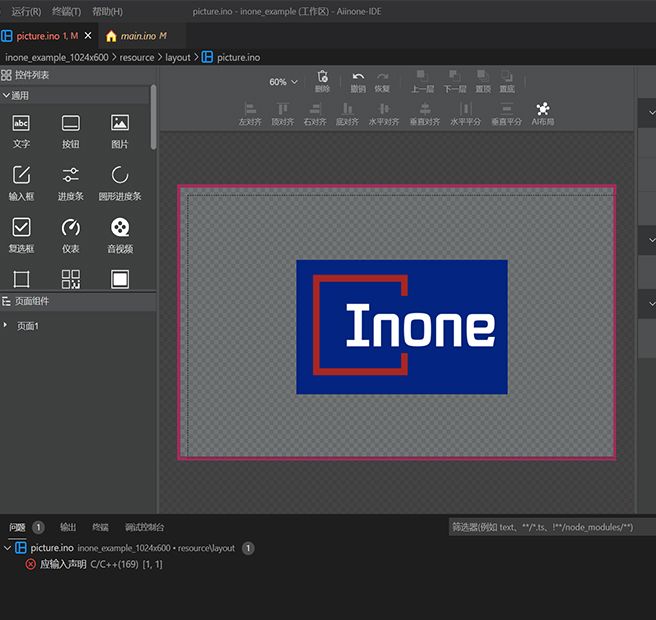Open the 输出 output tab
The width and height of the screenshot is (656, 620).
click(x=68, y=527)
